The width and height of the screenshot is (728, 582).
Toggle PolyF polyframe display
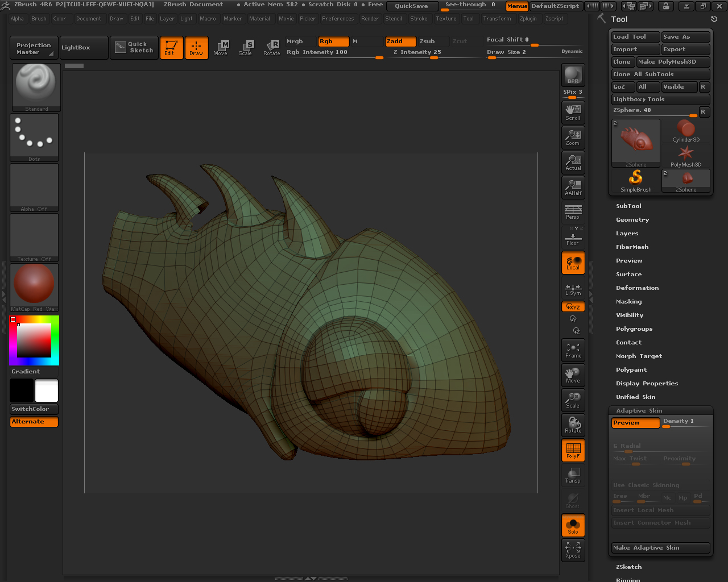(x=573, y=450)
